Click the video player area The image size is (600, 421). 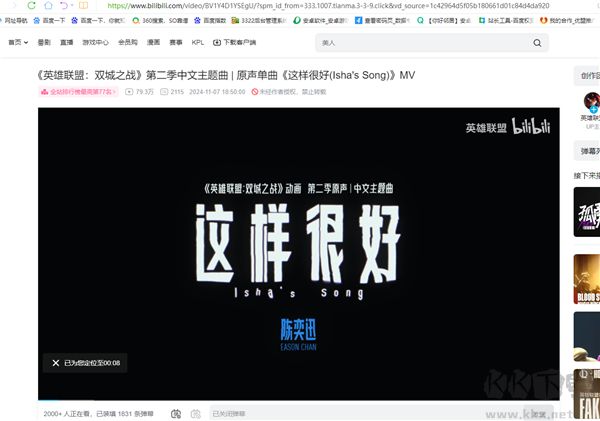298,254
